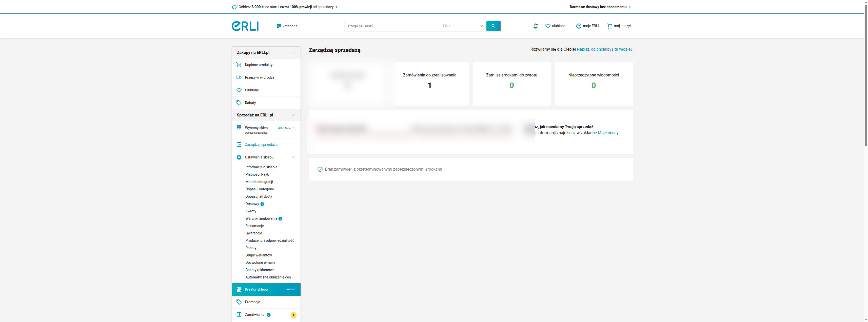
Task: Click Zam. ze środkami do zwrotu card
Action: 511,84
